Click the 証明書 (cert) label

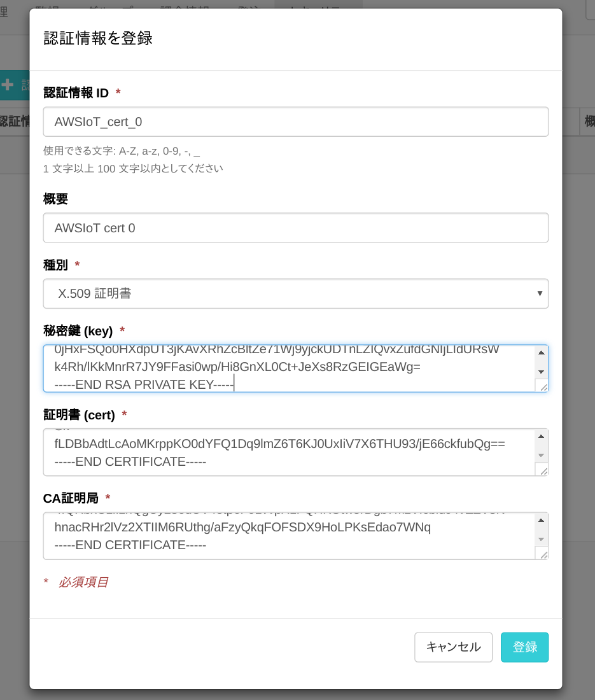click(x=79, y=415)
